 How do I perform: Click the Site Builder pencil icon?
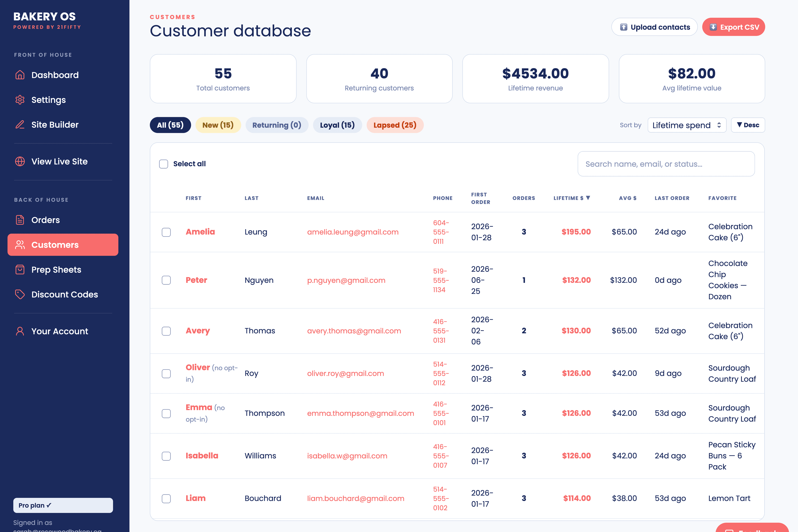point(20,124)
